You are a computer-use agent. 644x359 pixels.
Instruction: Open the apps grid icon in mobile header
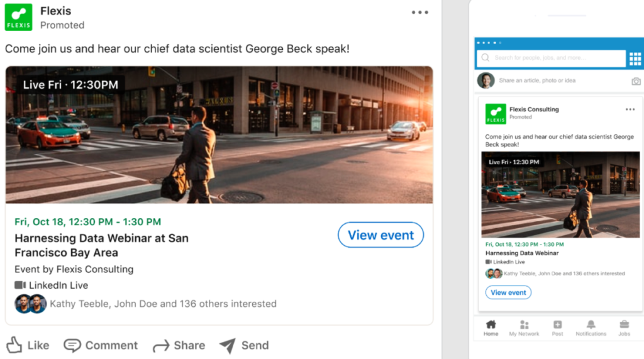coord(635,58)
